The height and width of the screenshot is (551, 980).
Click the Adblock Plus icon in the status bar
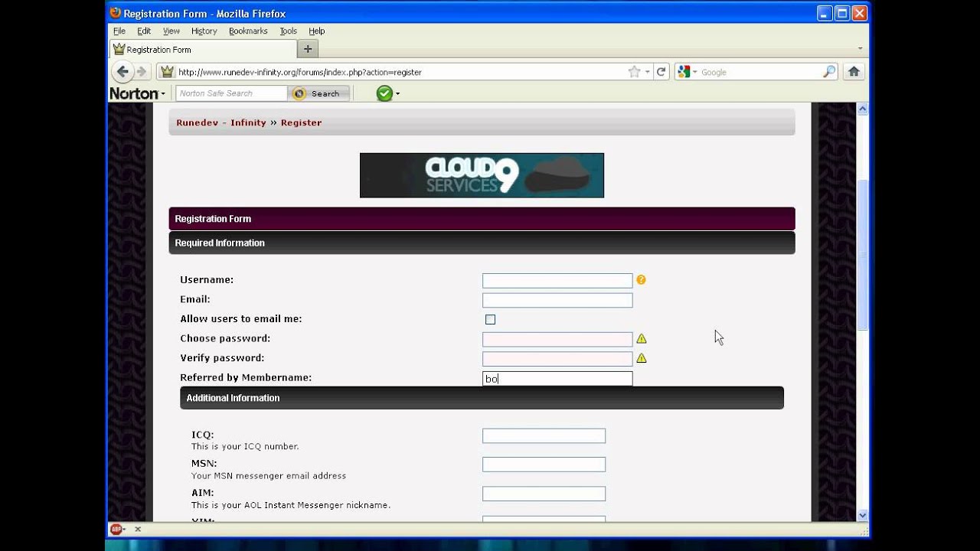[116, 529]
